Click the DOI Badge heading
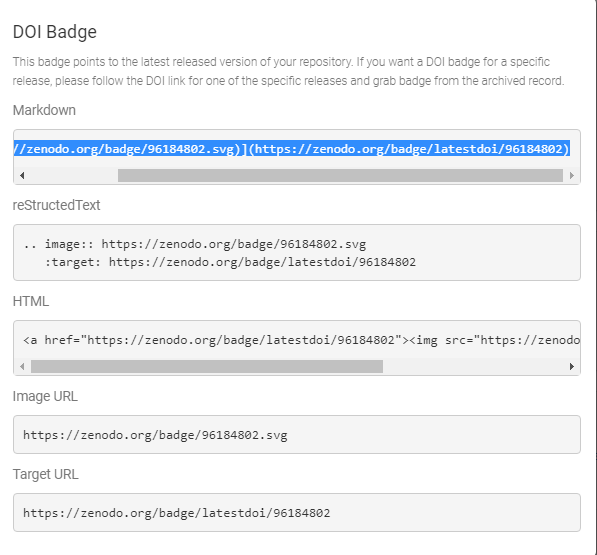 click(55, 32)
